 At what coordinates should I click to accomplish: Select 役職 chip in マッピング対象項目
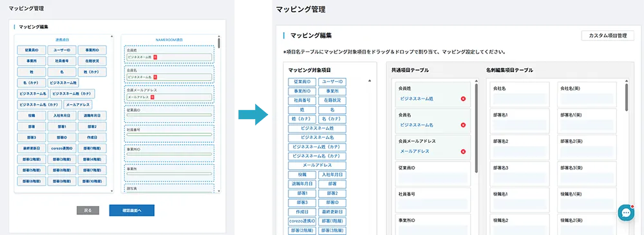[302, 175]
